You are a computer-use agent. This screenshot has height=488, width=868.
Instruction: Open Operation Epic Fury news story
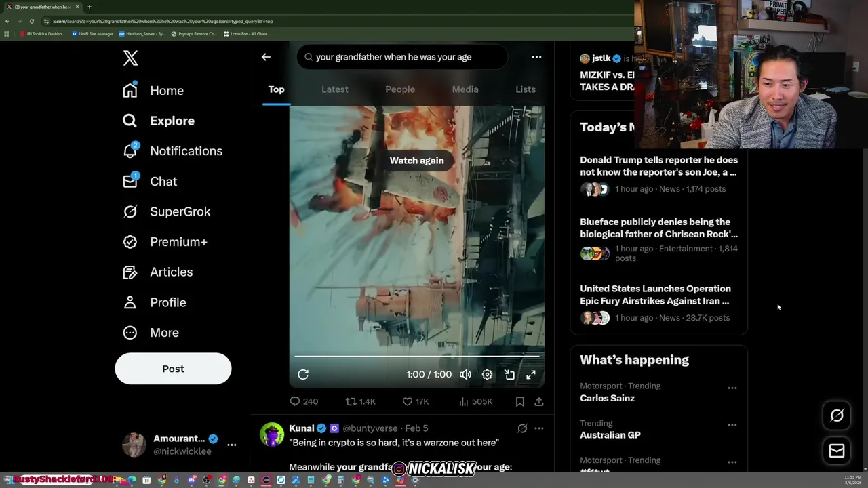coord(659,303)
